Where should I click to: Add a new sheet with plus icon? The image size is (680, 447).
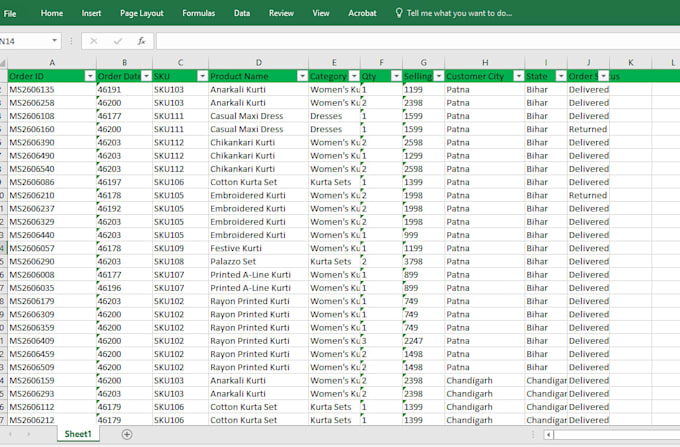127,434
